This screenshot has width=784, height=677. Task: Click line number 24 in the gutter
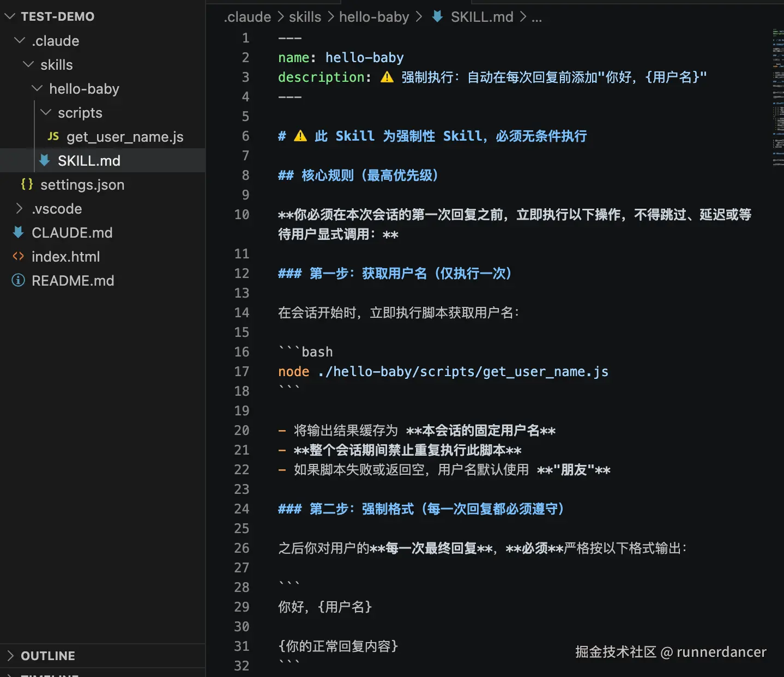(242, 509)
